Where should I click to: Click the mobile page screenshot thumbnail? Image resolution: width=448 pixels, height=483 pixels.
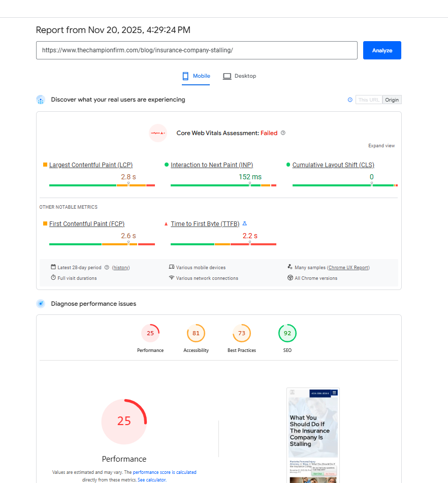tap(313, 435)
